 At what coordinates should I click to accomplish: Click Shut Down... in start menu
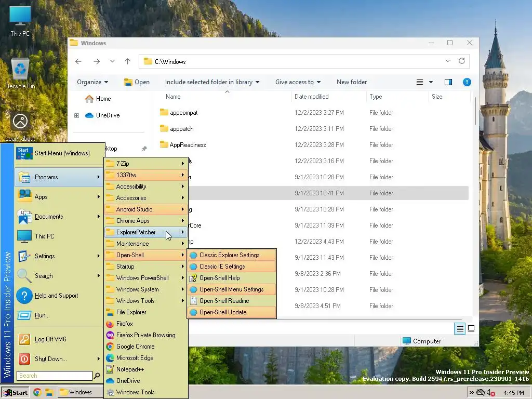click(x=59, y=359)
